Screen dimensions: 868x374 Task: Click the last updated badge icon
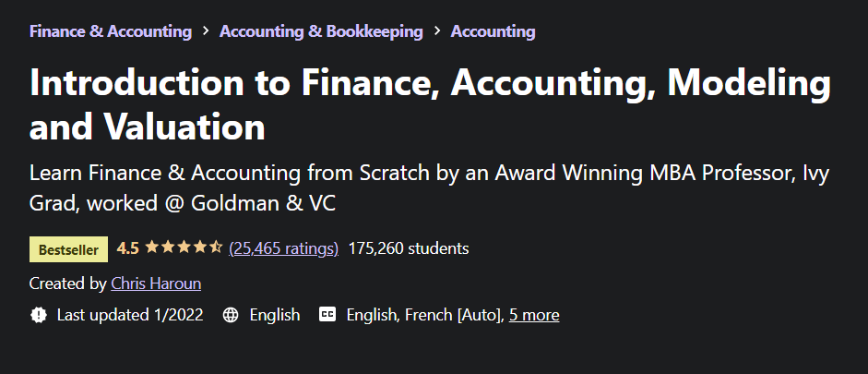(38, 315)
